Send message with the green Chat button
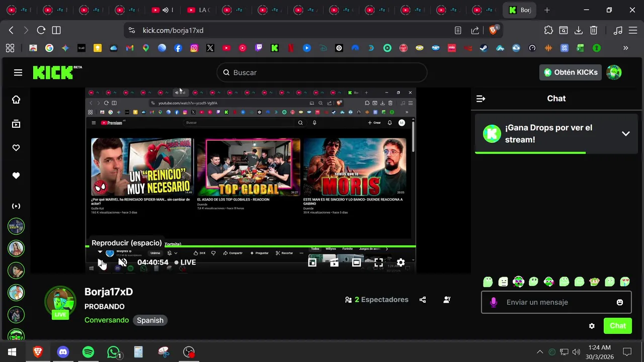 (618, 326)
